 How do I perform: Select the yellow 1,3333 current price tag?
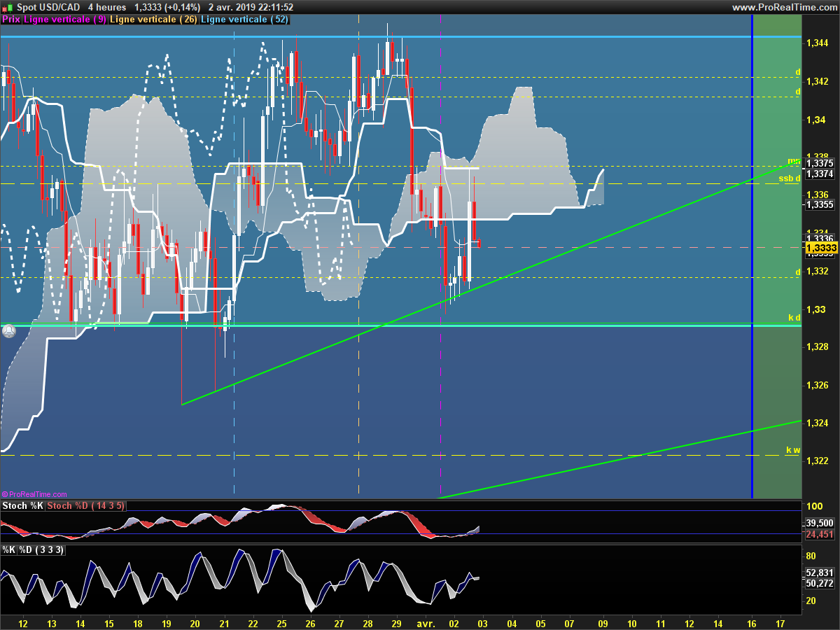(x=821, y=248)
